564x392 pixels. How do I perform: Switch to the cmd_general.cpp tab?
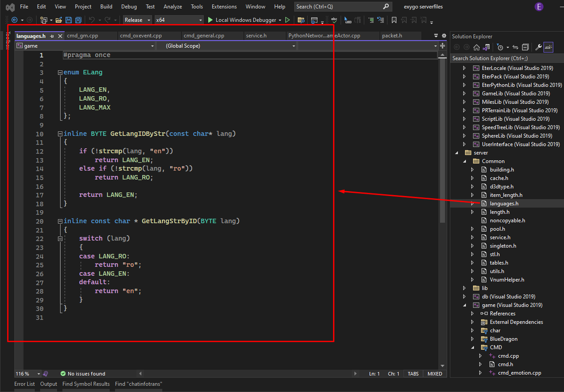[204, 36]
